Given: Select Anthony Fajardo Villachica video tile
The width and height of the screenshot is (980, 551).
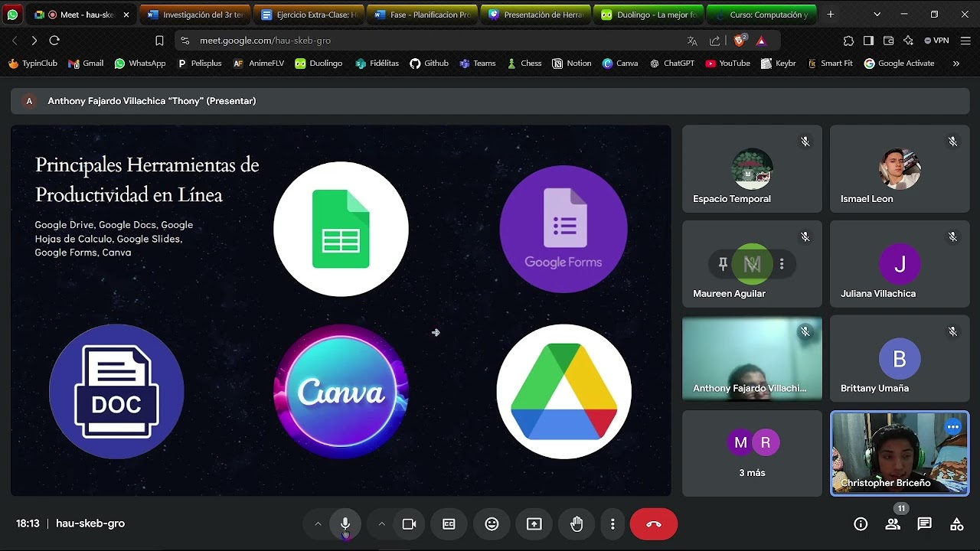Looking at the screenshot, I should tap(752, 358).
